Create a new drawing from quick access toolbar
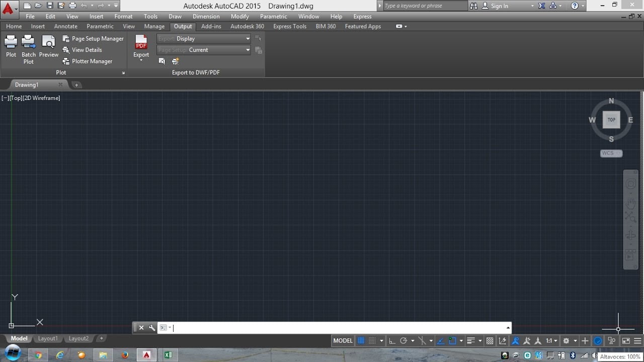The image size is (644, 362). tap(27, 6)
